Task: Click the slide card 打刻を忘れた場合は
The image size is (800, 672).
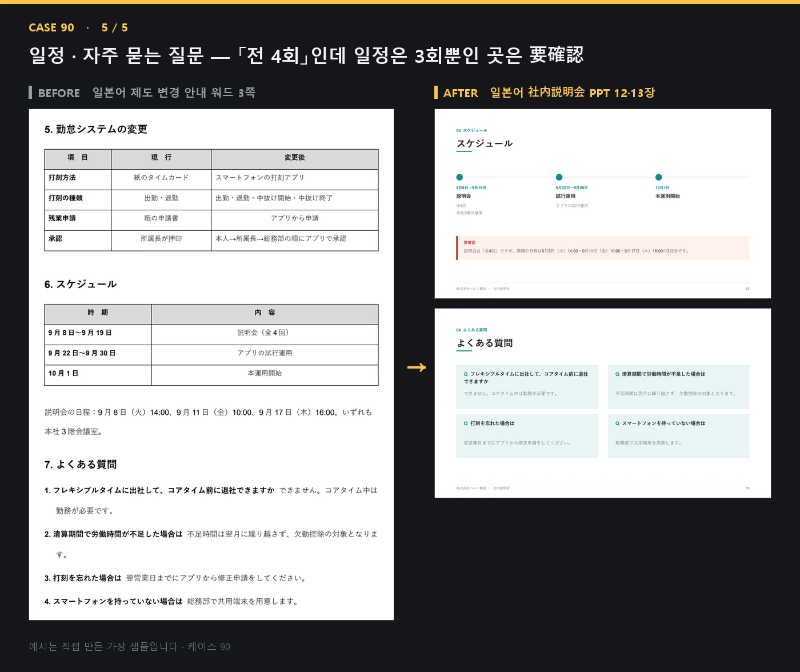Action: [527, 436]
